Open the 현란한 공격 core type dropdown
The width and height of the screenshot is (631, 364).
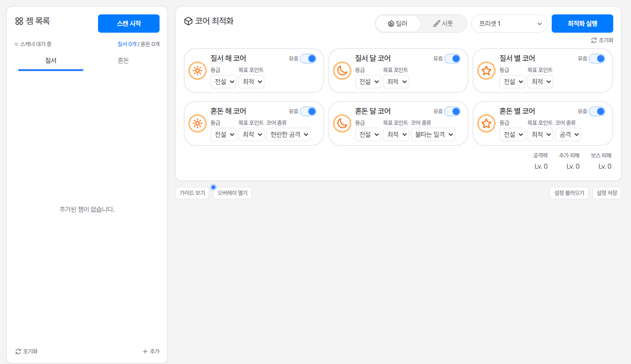coord(288,134)
